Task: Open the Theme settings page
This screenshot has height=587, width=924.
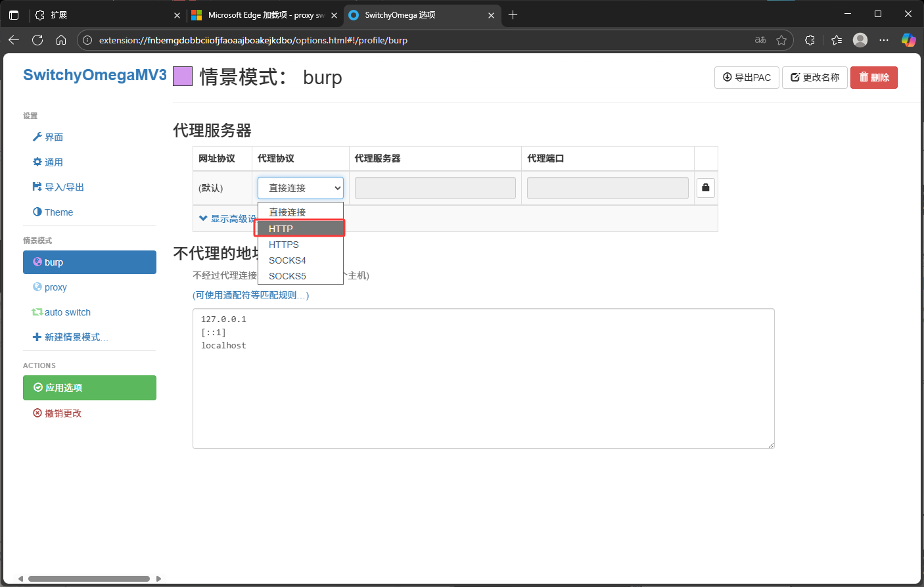Action: [53, 212]
